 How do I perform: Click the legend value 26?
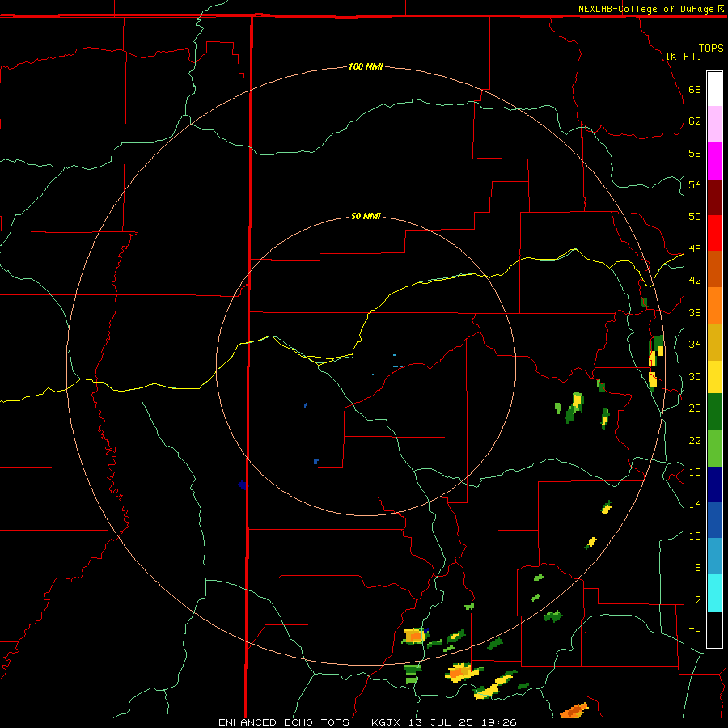pyautogui.click(x=695, y=408)
